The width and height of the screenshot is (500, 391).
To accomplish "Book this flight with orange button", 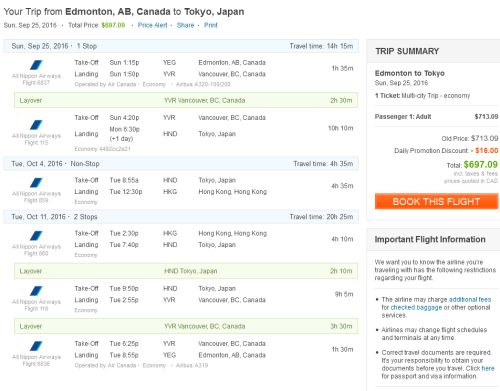I will click(436, 201).
